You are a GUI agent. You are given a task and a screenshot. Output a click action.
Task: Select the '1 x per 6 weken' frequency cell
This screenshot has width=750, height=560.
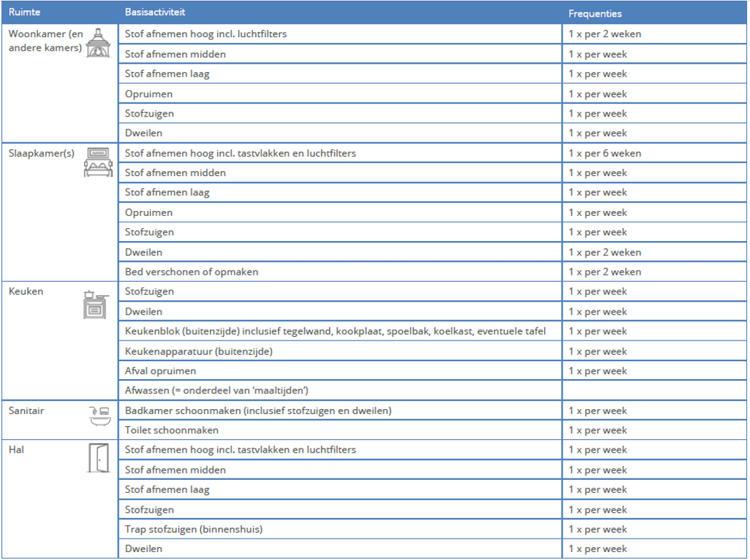pyautogui.click(x=605, y=153)
